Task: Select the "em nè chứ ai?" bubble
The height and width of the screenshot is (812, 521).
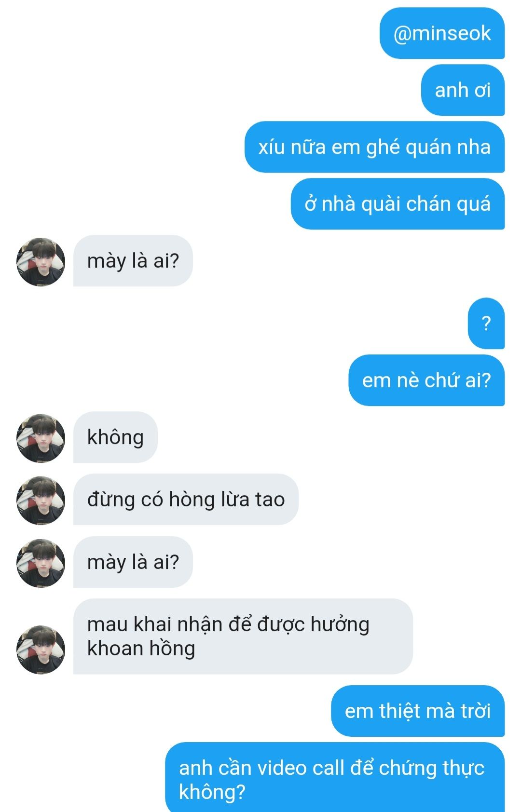Action: click(x=426, y=380)
